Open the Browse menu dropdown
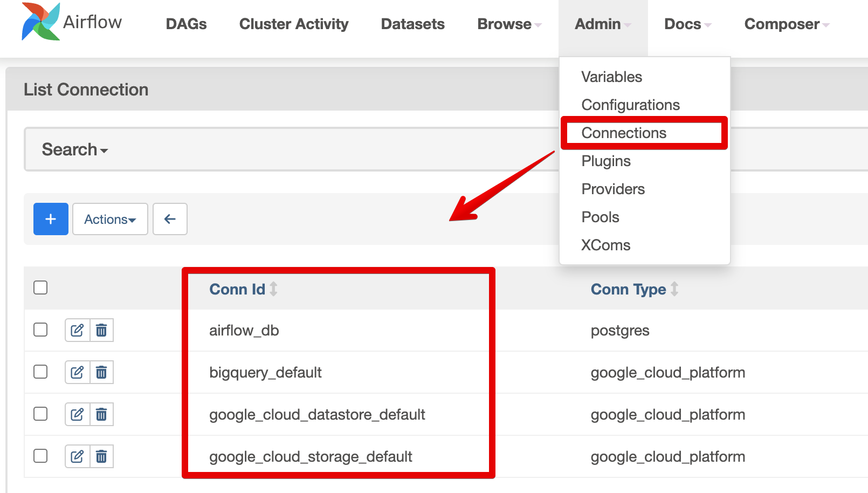This screenshot has width=868, height=493. pos(509,24)
